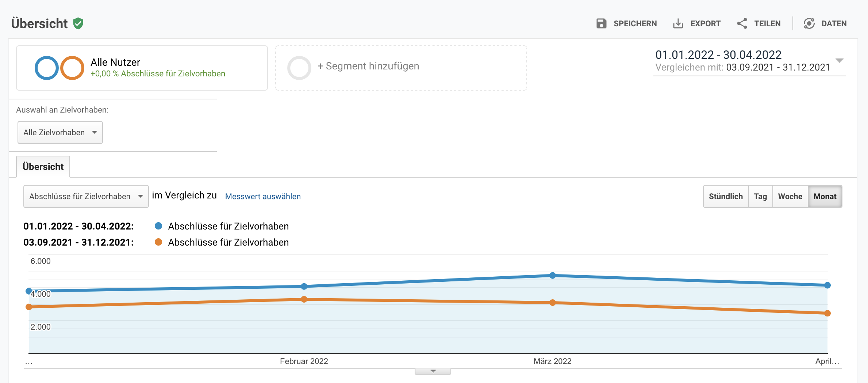
Task: Click the blue März 2022 data point
Action: [552, 275]
